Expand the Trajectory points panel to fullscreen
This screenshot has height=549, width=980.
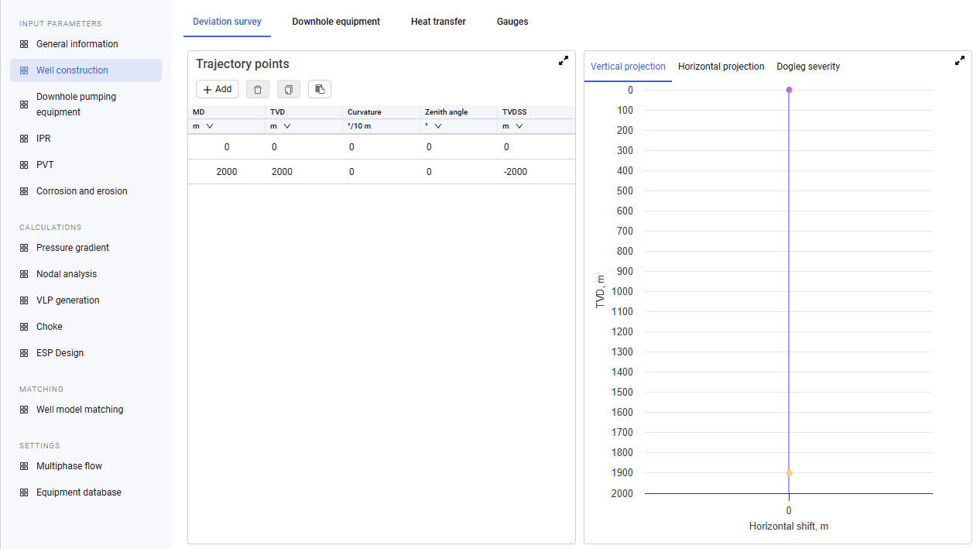(x=564, y=60)
